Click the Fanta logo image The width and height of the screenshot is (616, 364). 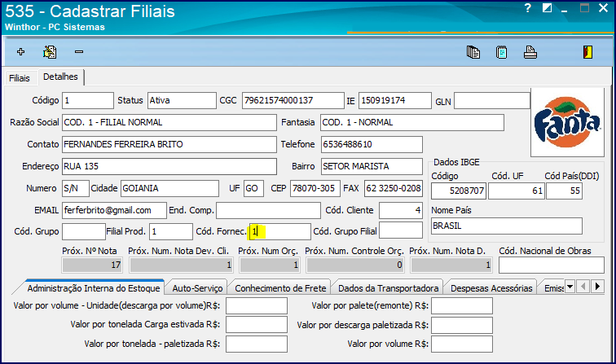click(567, 122)
